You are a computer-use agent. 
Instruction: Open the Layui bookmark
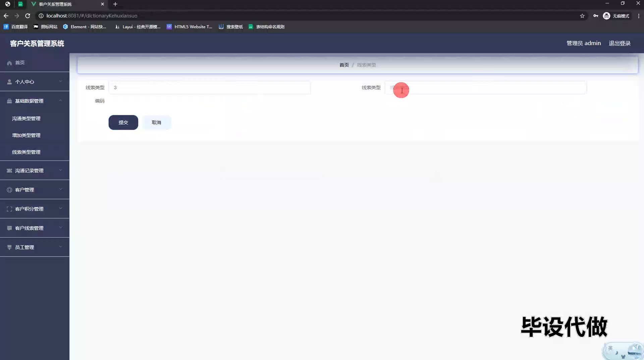point(138,27)
